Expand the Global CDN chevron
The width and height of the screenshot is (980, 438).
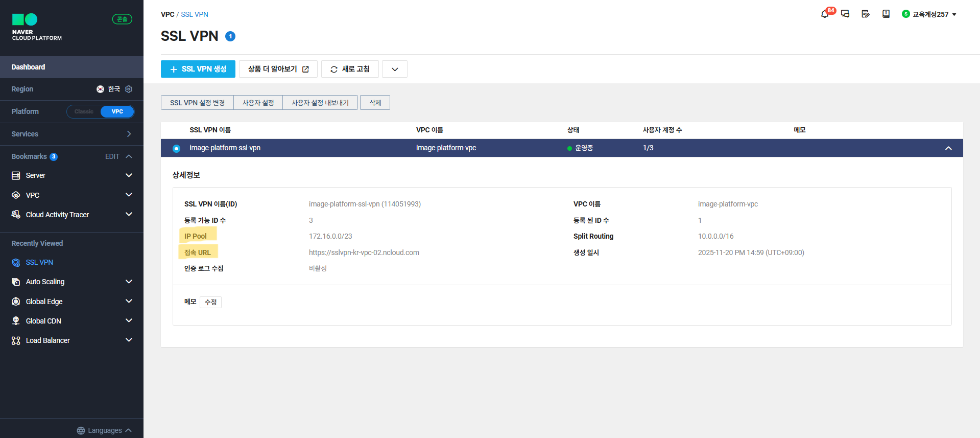click(x=129, y=320)
